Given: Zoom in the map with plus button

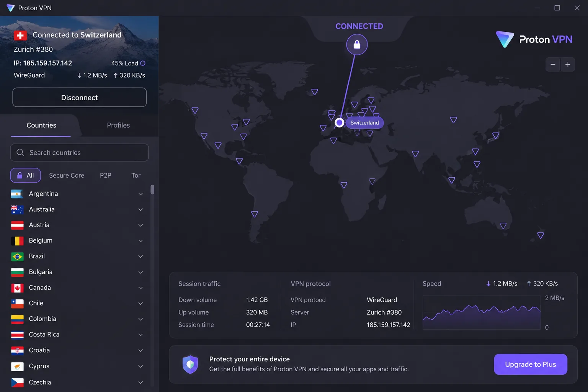Looking at the screenshot, I should click(568, 65).
